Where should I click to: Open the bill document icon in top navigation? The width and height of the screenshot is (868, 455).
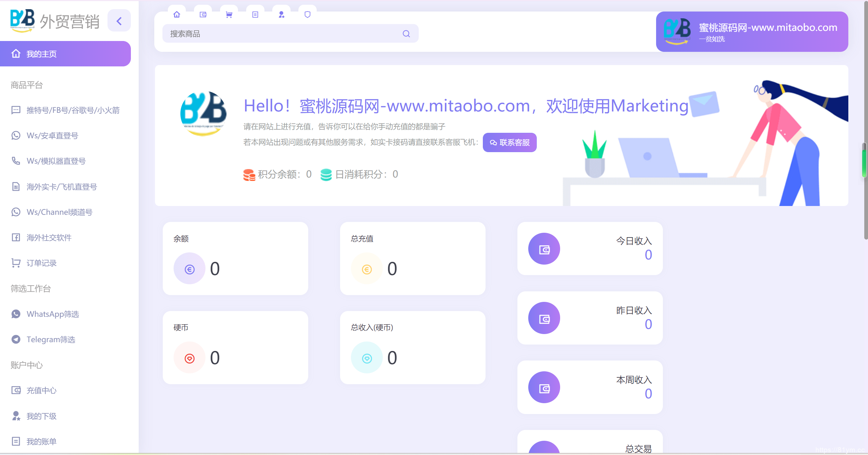pyautogui.click(x=255, y=15)
